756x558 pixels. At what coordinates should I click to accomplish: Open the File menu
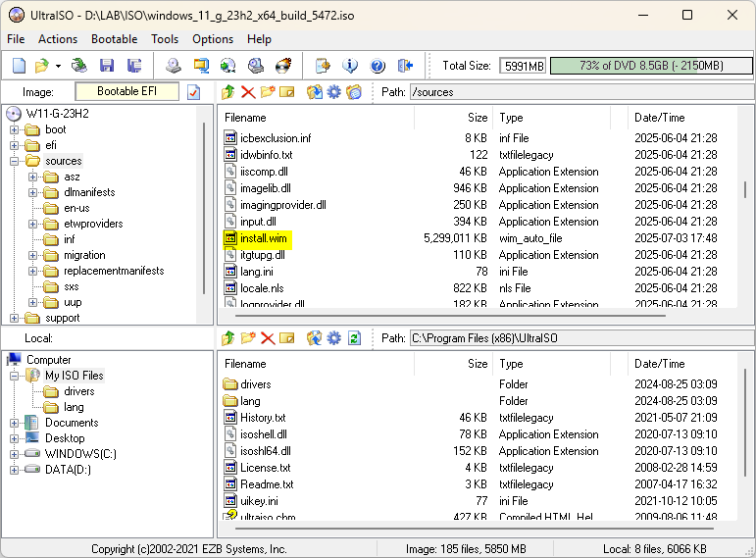(16, 39)
